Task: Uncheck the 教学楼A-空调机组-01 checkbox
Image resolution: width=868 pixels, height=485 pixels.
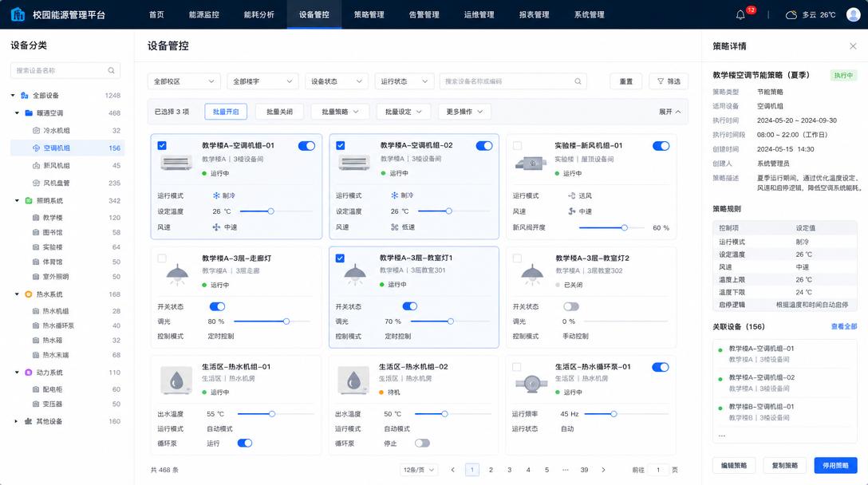Action: (x=162, y=146)
